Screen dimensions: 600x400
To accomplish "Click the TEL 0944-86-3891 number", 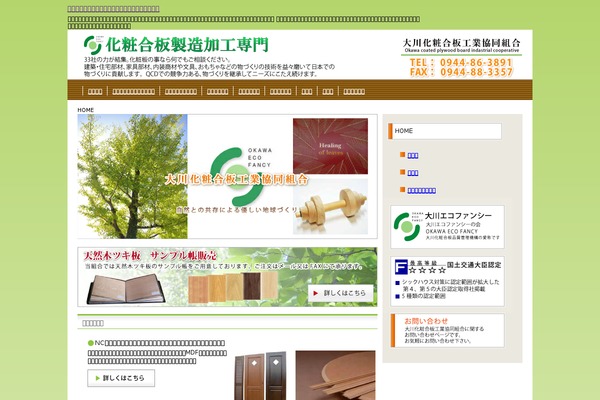I will point(461,62).
